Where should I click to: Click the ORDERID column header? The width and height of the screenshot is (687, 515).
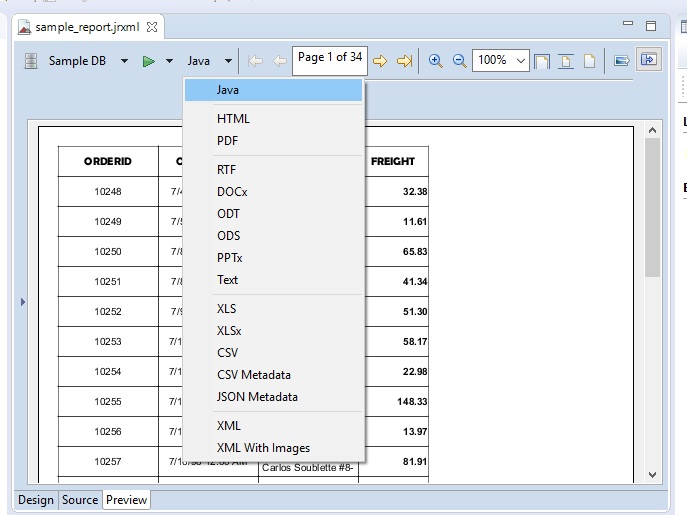(x=108, y=161)
